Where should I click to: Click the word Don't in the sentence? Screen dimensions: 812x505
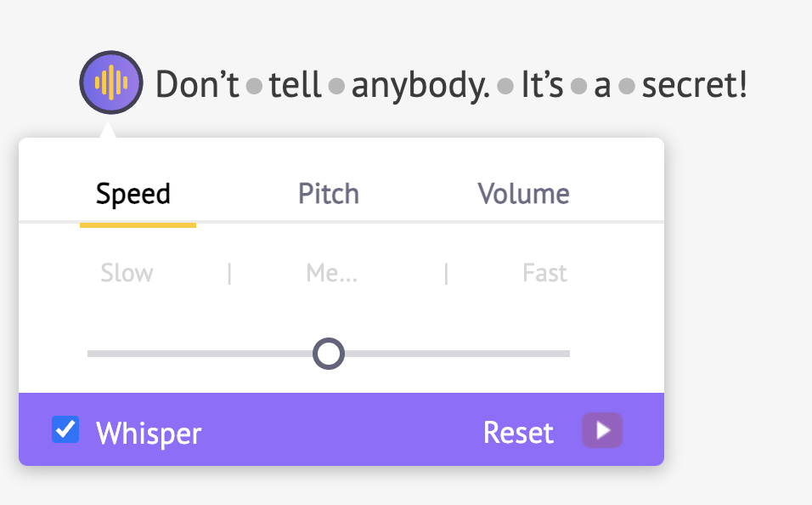coord(197,85)
